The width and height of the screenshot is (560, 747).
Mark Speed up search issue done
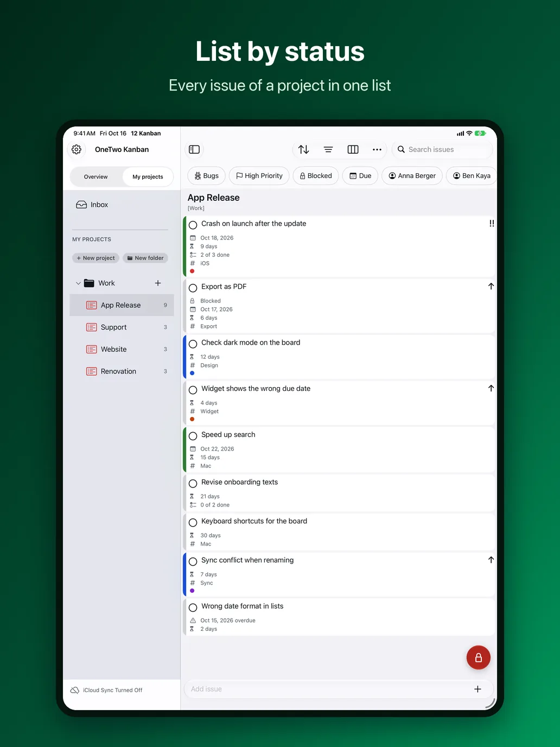pyautogui.click(x=193, y=436)
